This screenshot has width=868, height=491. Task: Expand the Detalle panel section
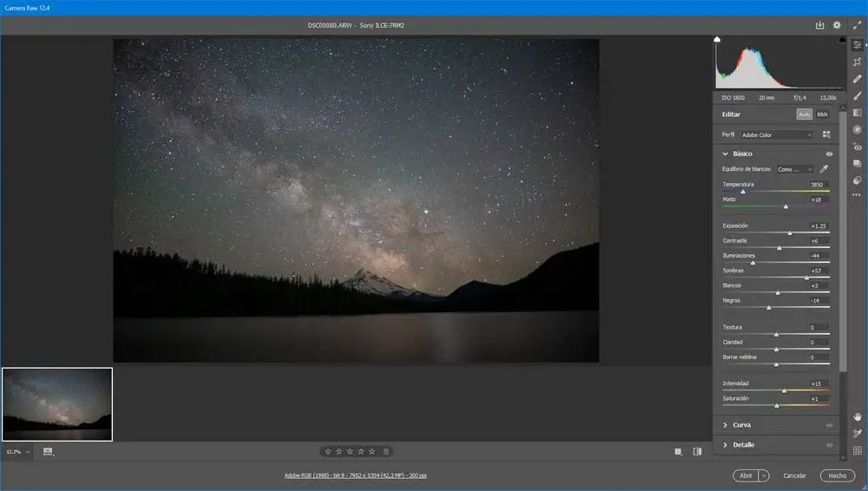click(742, 445)
